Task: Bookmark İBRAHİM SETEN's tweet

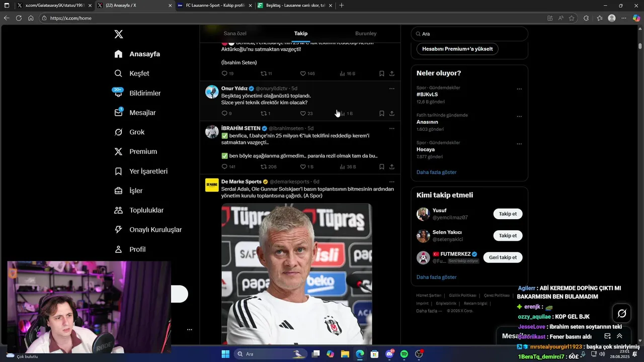Action: (381, 167)
